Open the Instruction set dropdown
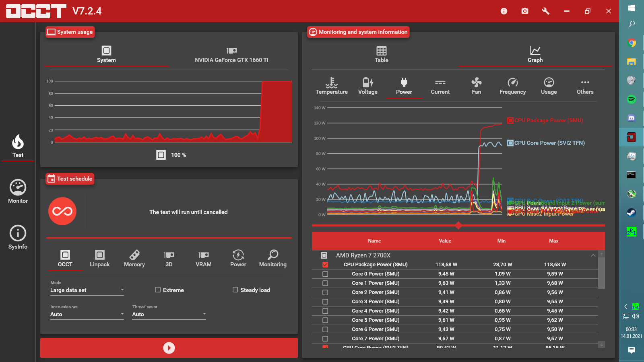 pos(87,314)
